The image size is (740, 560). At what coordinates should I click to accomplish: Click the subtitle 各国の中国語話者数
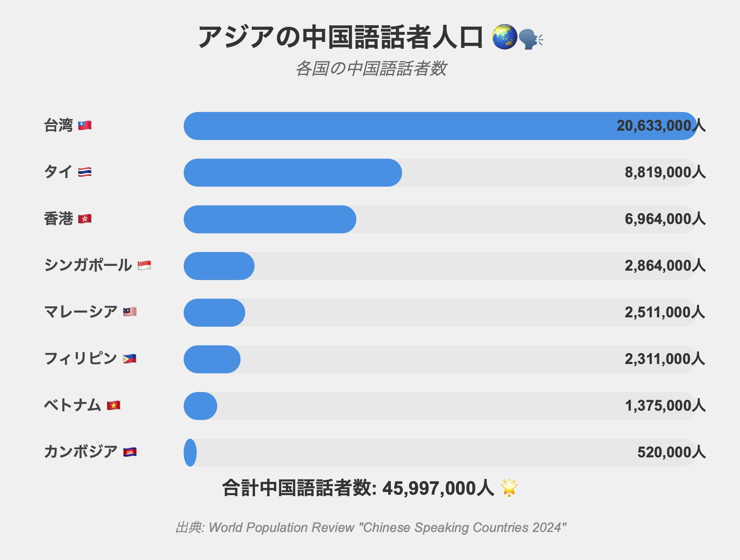[x=371, y=68]
